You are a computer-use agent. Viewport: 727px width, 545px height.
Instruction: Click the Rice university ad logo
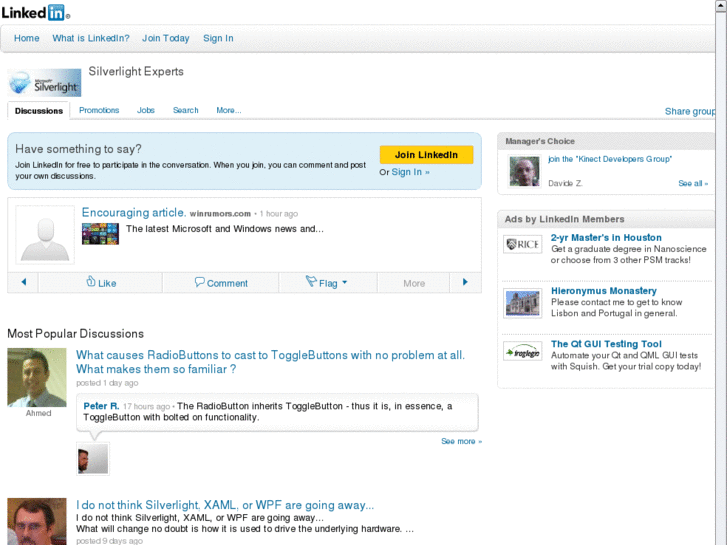pos(523,244)
